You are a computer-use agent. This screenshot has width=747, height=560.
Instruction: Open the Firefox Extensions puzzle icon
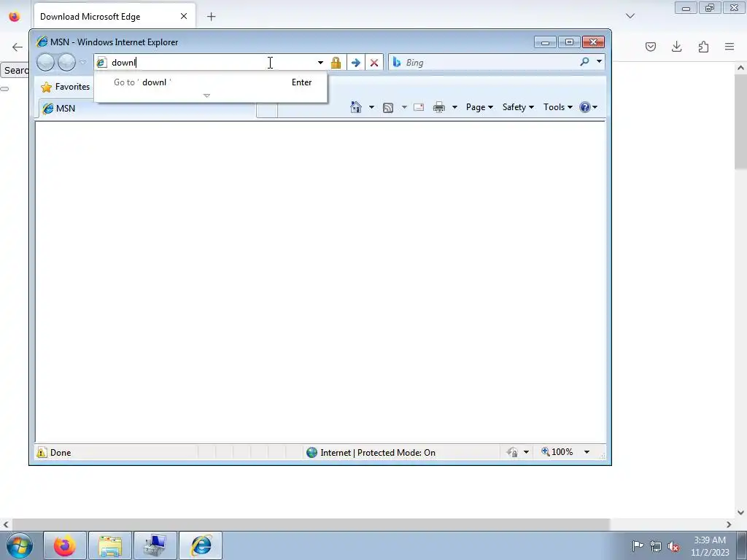pyautogui.click(x=703, y=47)
